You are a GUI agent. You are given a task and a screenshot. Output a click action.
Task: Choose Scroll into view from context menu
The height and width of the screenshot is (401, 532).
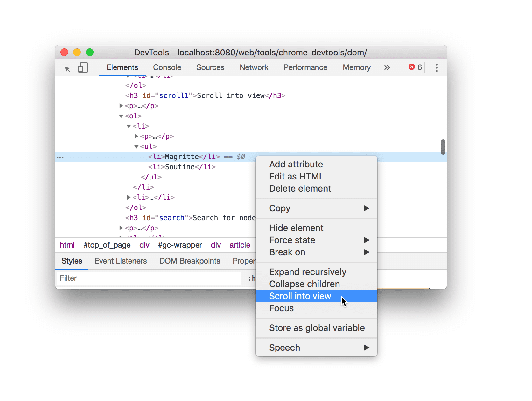click(300, 296)
